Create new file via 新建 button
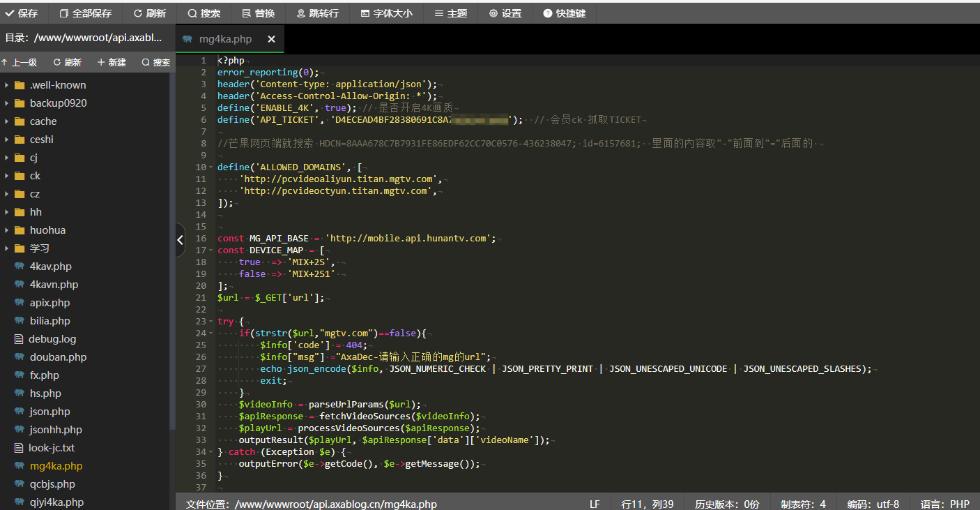Viewport: 980px width, 510px height. coord(112,62)
